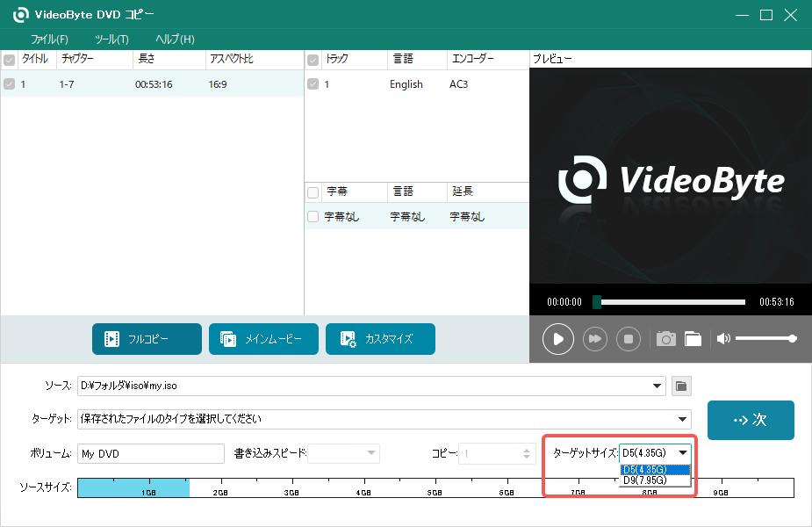Viewport: 812px width, 527px height.
Task: Enable the 字幕なし subtitle checkbox
Action: pos(313,215)
